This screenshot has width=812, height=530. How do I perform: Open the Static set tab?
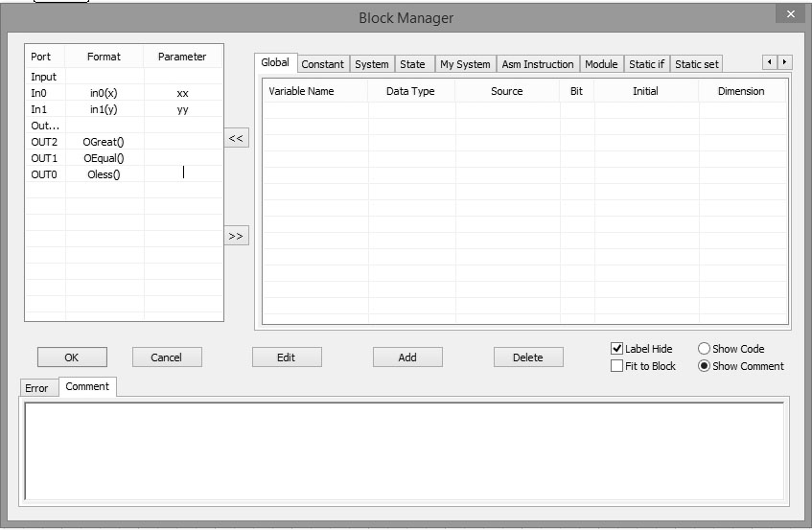(x=697, y=64)
